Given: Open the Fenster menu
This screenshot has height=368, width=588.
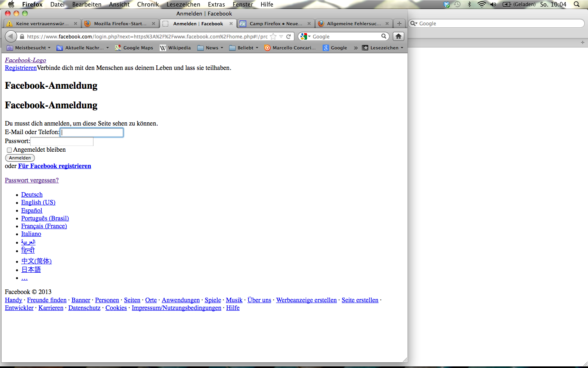Looking at the screenshot, I should (x=243, y=4).
